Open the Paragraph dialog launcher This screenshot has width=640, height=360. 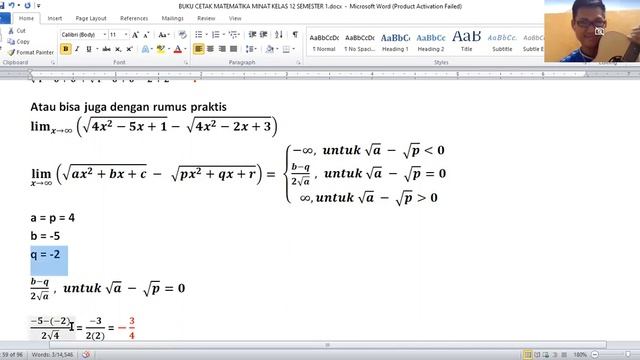(x=298, y=63)
